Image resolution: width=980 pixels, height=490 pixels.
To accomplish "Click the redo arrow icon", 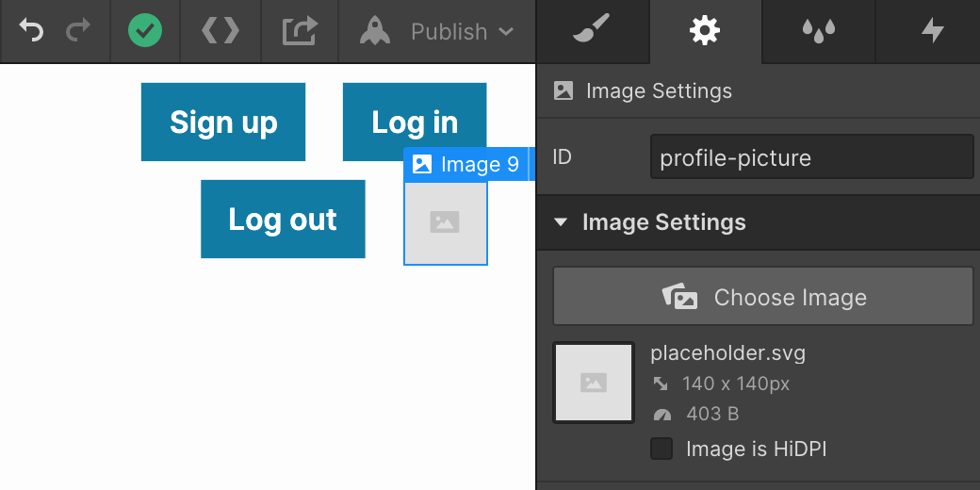I will pyautogui.click(x=78, y=30).
